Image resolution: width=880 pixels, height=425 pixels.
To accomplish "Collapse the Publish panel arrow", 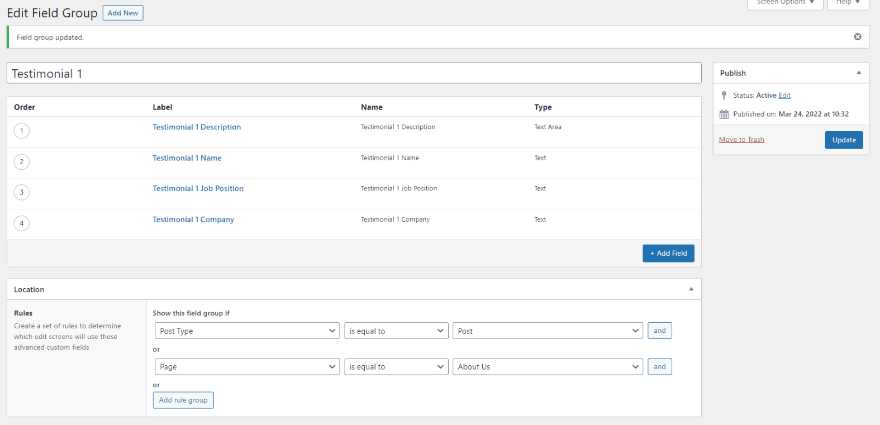I will point(857,73).
